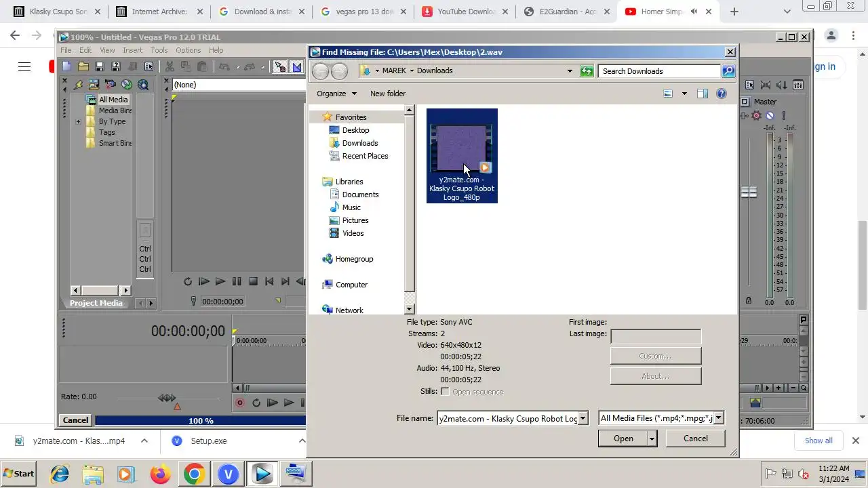Image resolution: width=868 pixels, height=488 pixels.
Task: Expand the By Type tree node
Action: click(78, 121)
